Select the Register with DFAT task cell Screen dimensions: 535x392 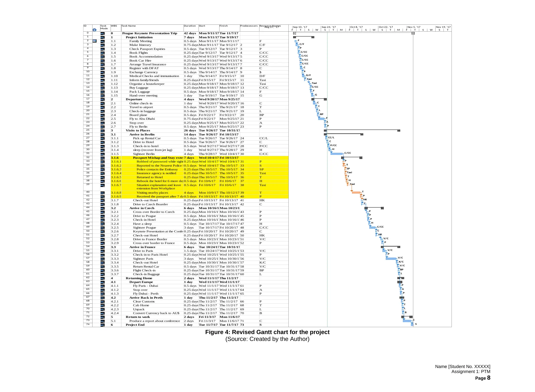click(x=144, y=68)
